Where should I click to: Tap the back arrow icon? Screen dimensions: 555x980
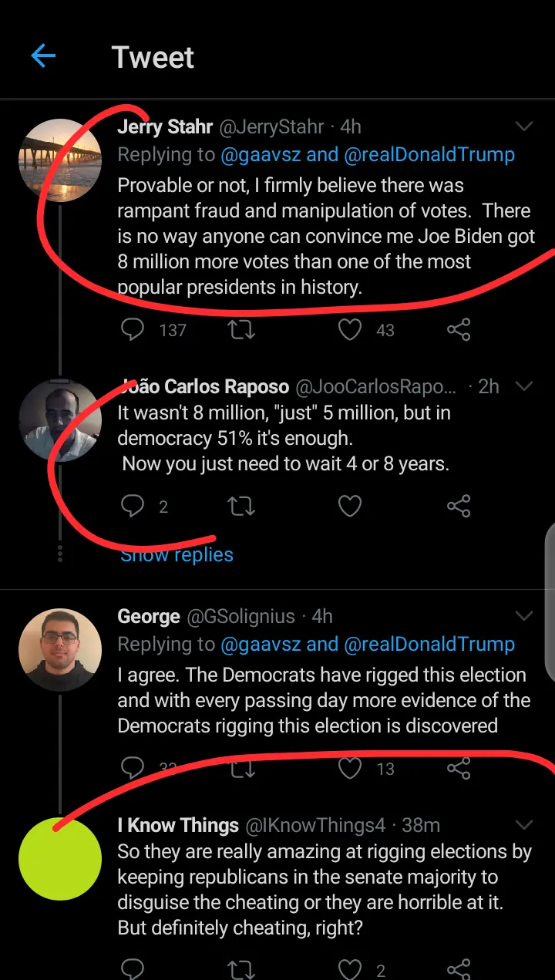click(x=43, y=56)
